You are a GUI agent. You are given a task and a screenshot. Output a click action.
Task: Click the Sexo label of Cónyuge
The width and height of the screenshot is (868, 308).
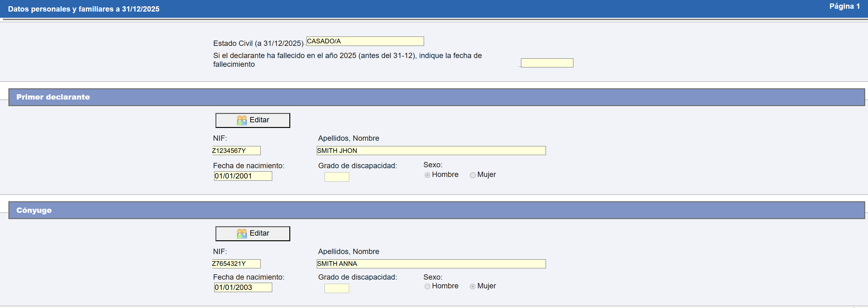pyautogui.click(x=433, y=277)
